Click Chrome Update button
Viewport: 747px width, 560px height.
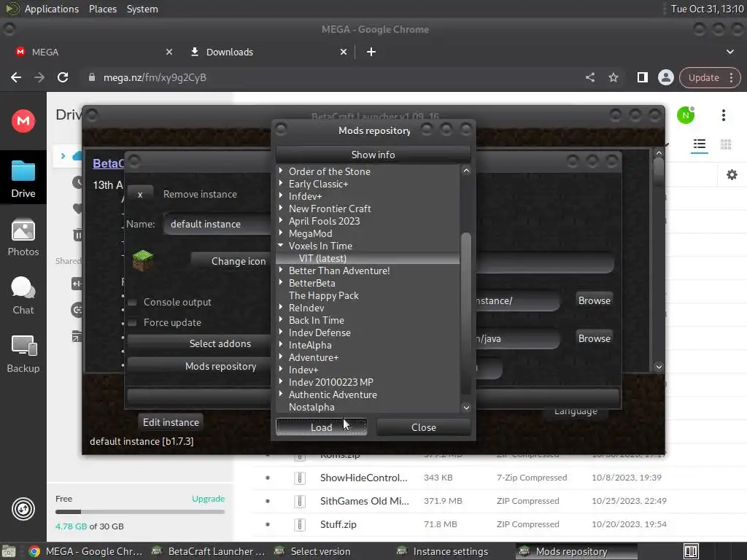pos(710,77)
